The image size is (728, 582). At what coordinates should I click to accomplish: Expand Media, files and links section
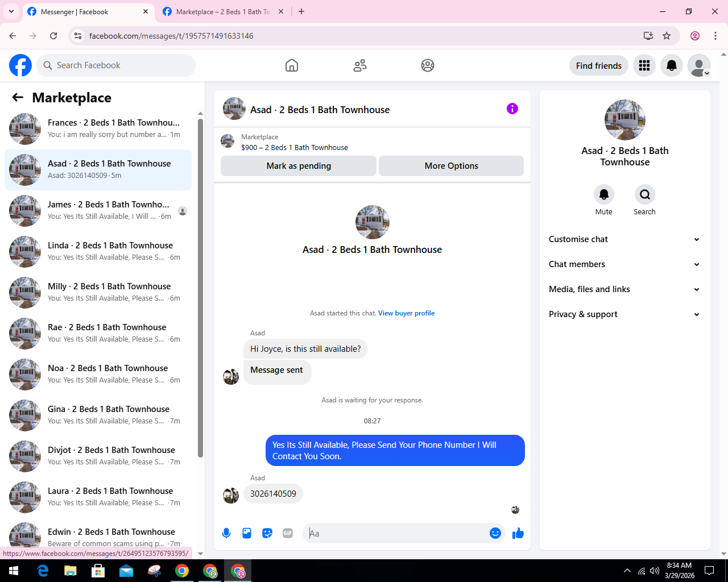point(624,289)
